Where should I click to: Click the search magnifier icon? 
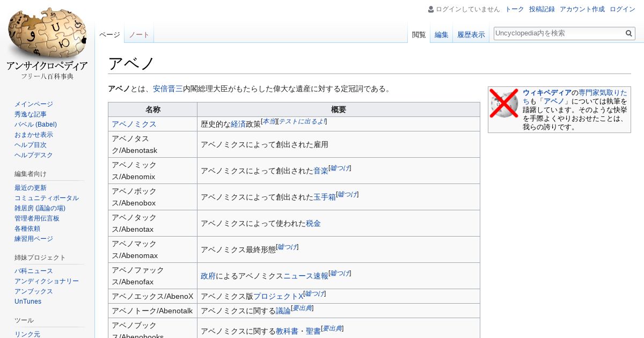pyautogui.click(x=629, y=33)
